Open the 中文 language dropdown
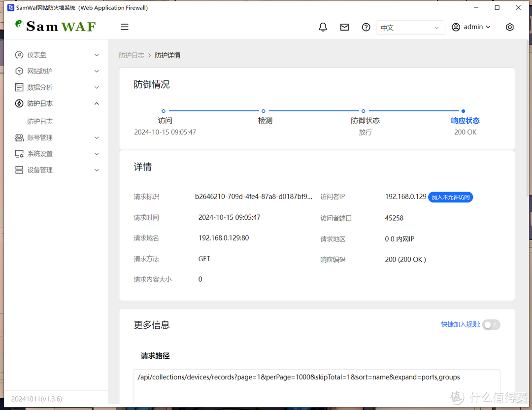This screenshot has height=410, width=532. [410, 28]
